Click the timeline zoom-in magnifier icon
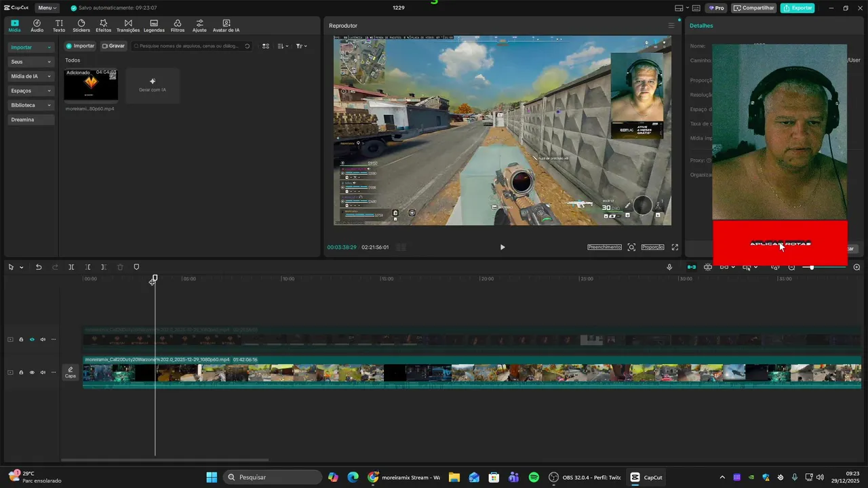 856,267
